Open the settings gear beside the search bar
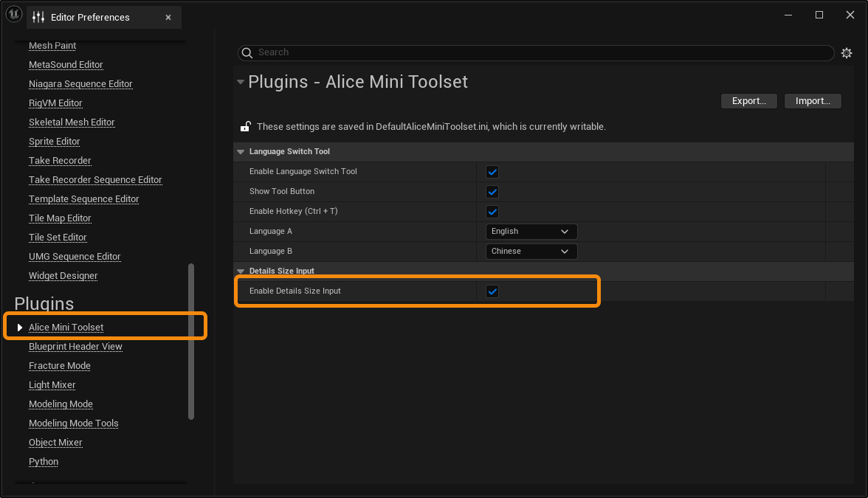The width and height of the screenshot is (868, 498). pyautogui.click(x=846, y=52)
